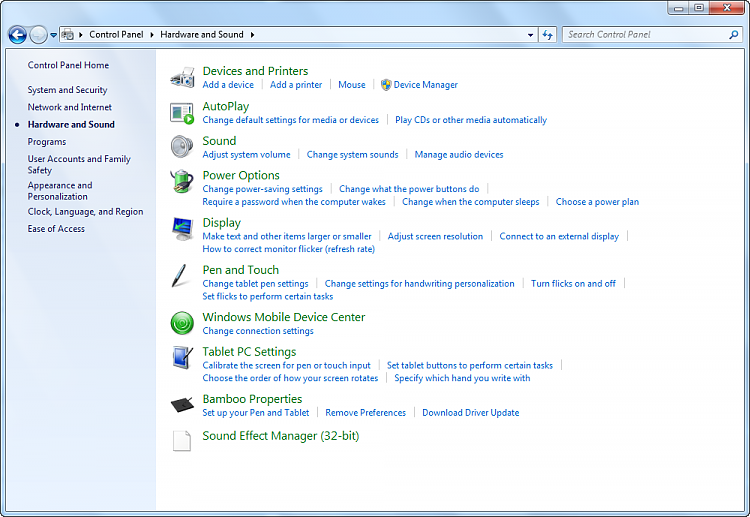Launch Device Manager link
Screen dimensions: 750x517
[425, 85]
